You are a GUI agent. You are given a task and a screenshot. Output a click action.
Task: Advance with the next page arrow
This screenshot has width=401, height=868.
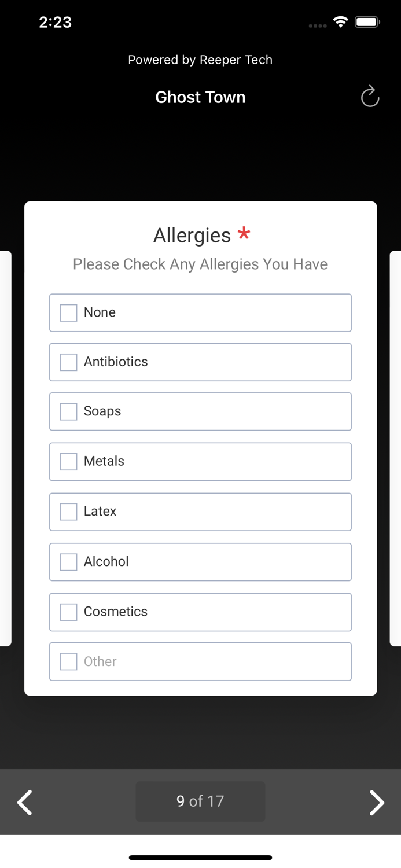click(377, 802)
